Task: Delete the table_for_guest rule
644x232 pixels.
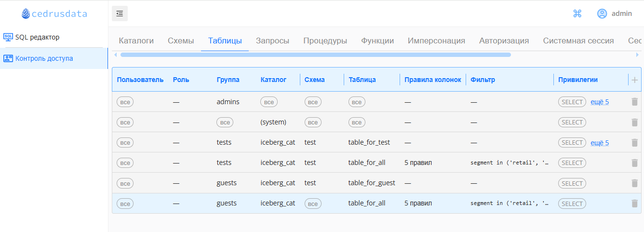Action: pos(634,183)
